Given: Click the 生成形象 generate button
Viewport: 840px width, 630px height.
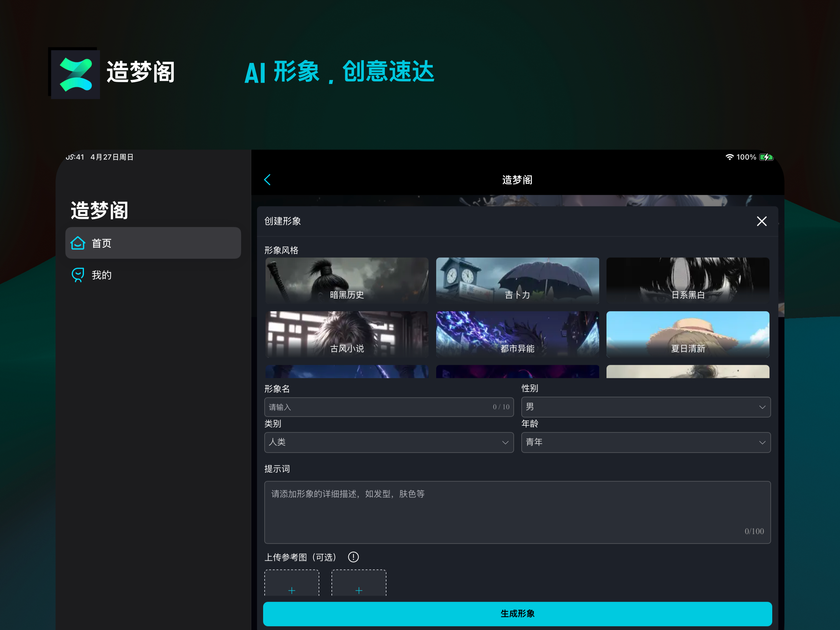Looking at the screenshot, I should click(517, 614).
